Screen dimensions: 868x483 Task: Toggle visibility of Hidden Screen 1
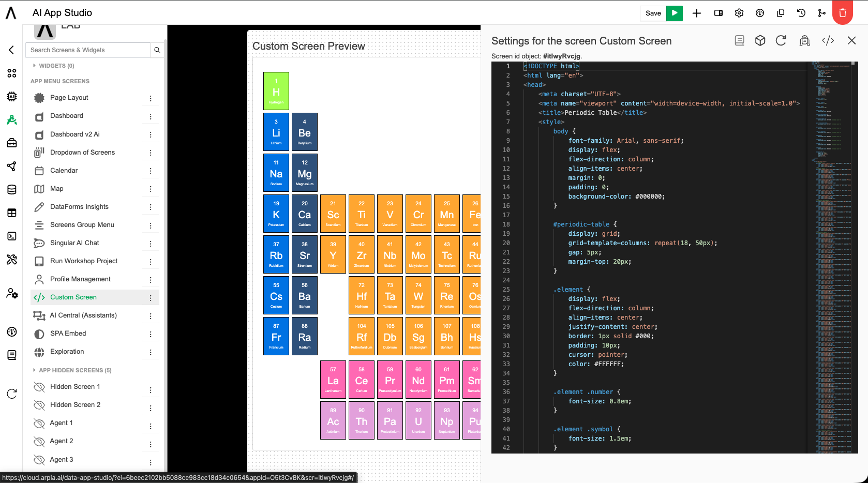[x=39, y=387]
